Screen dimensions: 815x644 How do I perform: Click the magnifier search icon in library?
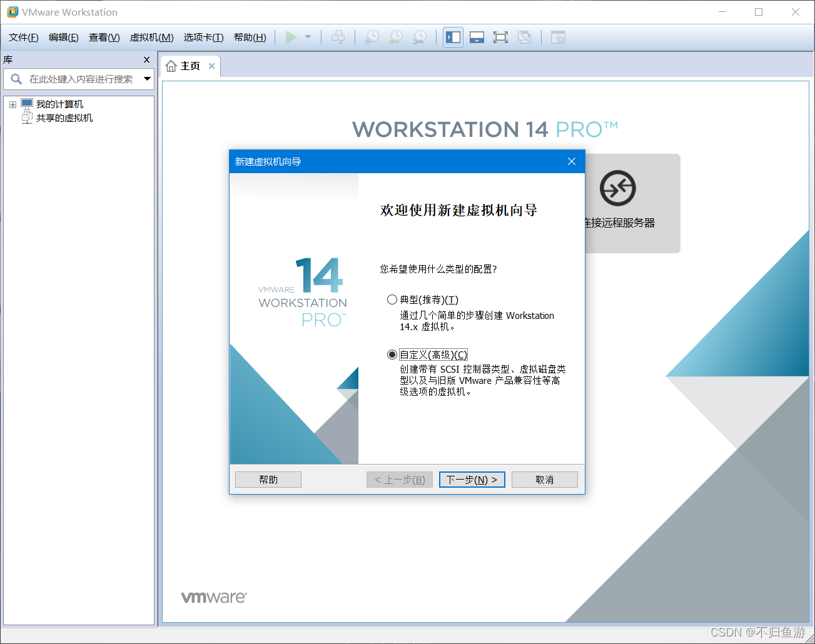point(16,79)
